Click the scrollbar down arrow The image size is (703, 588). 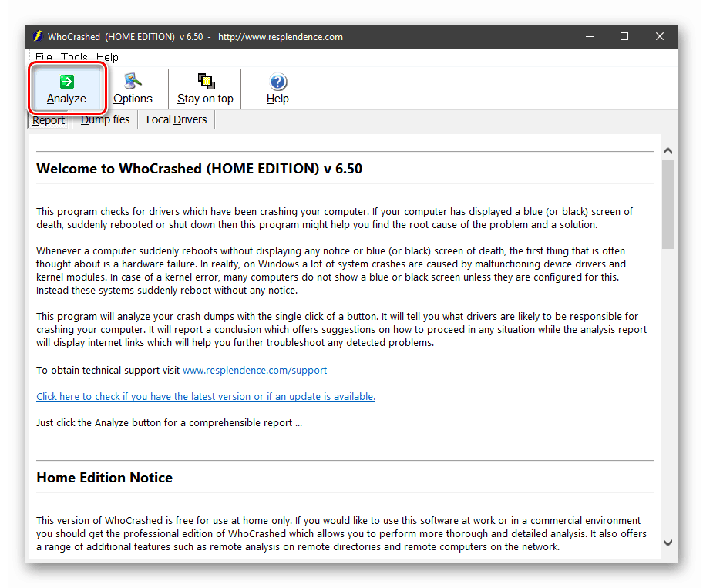pos(668,543)
